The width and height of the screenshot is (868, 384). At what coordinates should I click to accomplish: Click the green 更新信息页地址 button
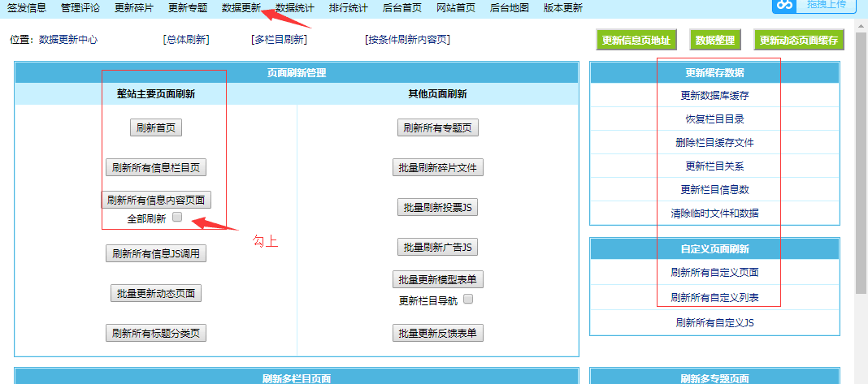pyautogui.click(x=636, y=41)
